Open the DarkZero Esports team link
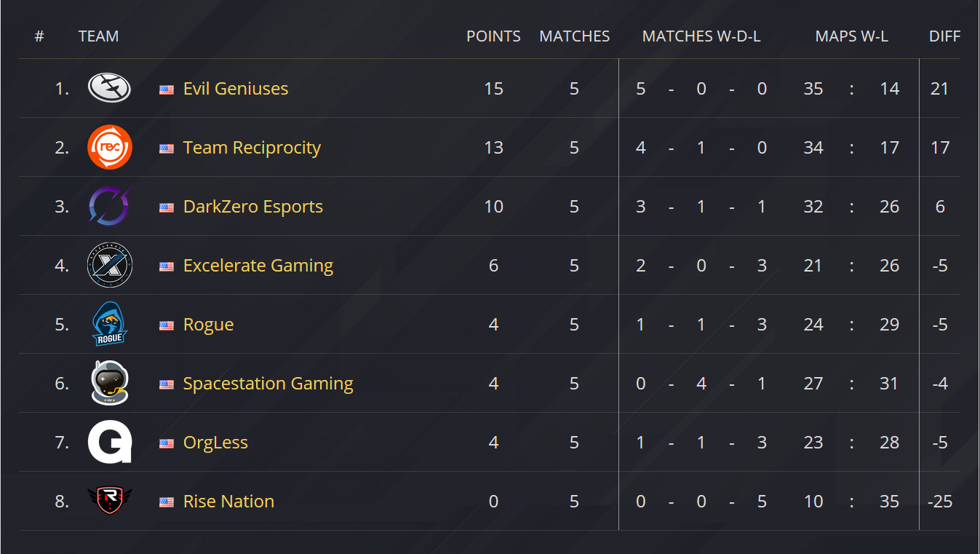 [x=253, y=207]
